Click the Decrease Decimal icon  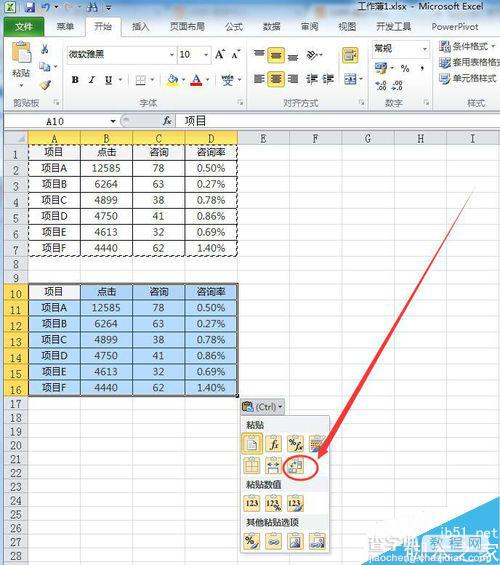(397, 85)
